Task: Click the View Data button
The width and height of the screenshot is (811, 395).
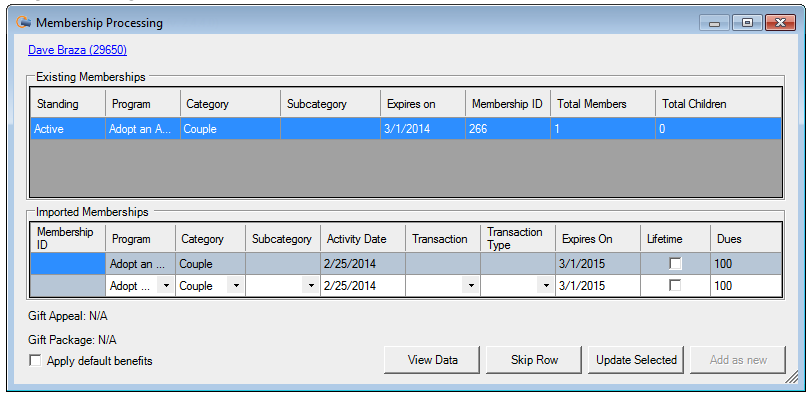Action: [x=432, y=360]
